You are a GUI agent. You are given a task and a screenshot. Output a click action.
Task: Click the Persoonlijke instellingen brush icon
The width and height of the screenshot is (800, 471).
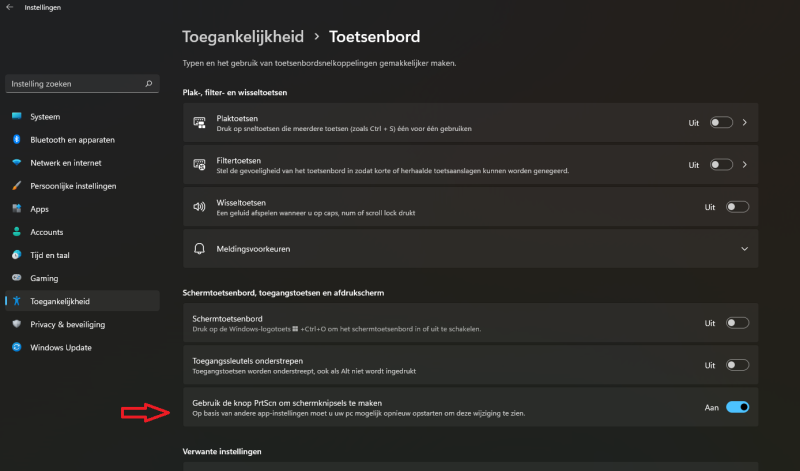(17, 186)
